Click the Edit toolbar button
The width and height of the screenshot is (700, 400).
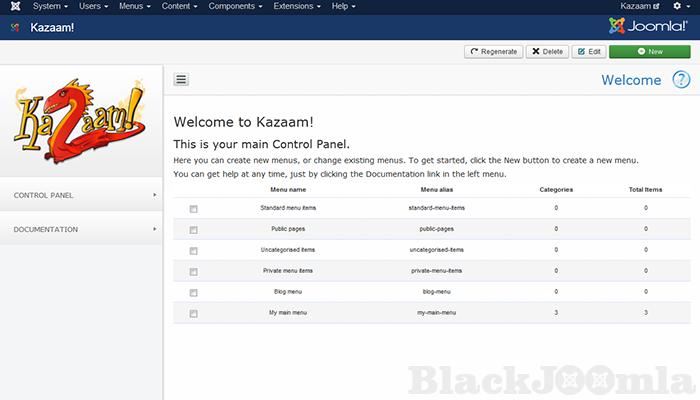[589, 51]
